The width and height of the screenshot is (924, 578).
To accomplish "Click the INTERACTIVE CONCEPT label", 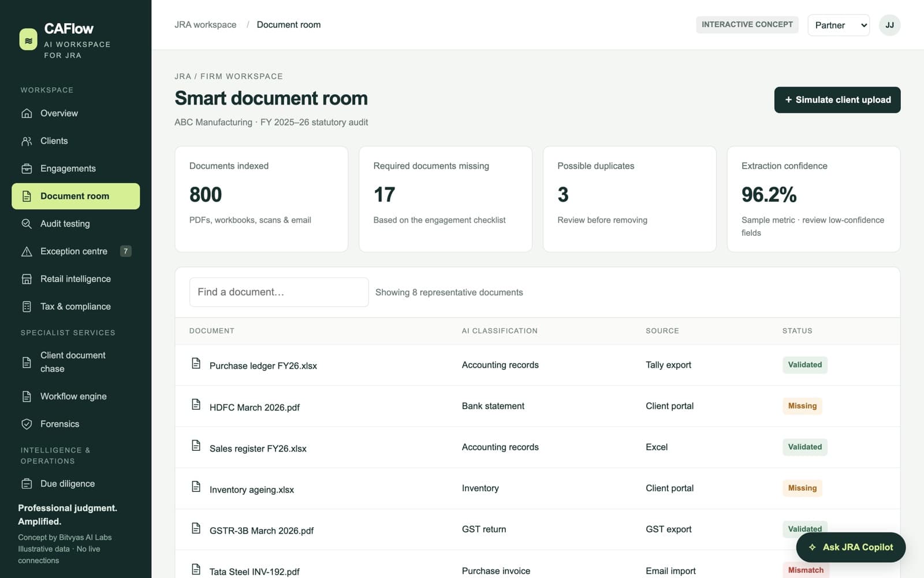I will click(747, 24).
